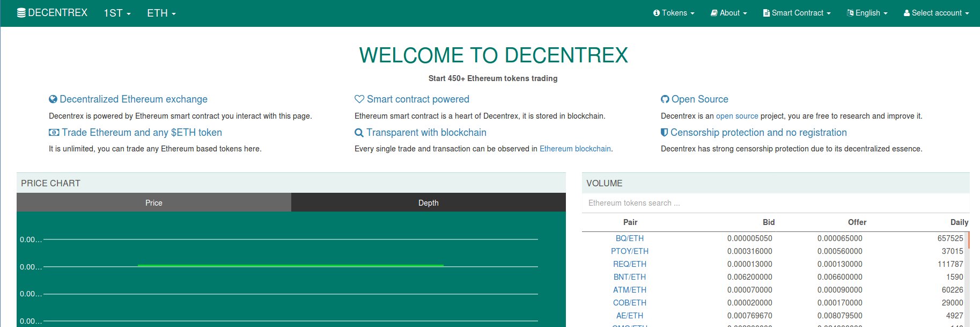Viewport: 980px width, 327px height.
Task: Click the Smart contract powered heading
Action: click(x=418, y=99)
